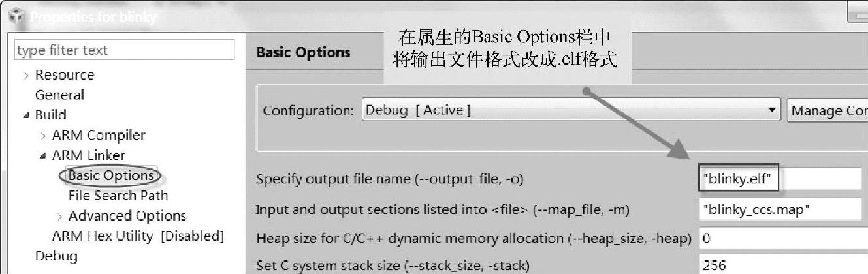Click the Manage Configurations button
Viewport: 868px width, 274px height.
[x=828, y=110]
